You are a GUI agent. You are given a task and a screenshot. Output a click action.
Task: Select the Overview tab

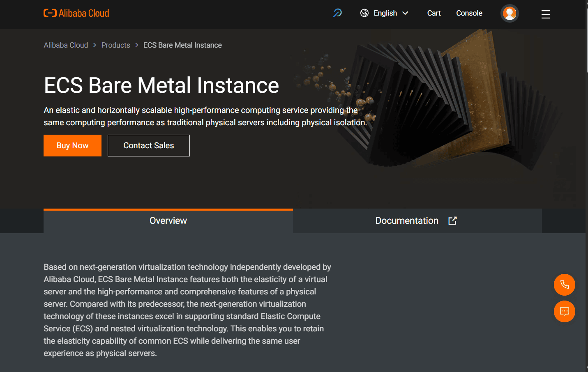(x=168, y=221)
